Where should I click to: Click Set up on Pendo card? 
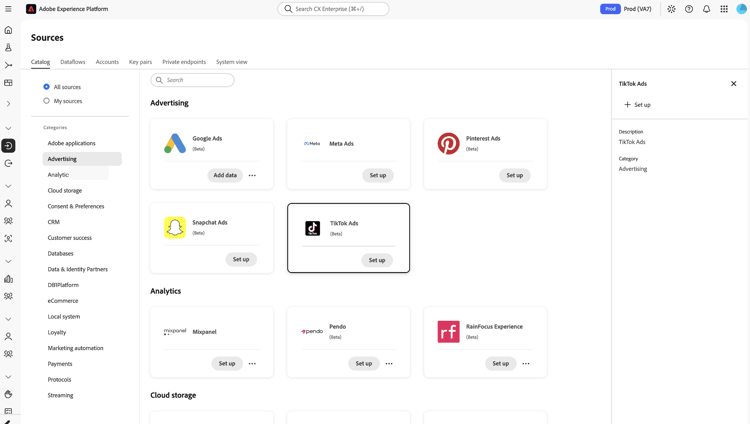[x=364, y=364]
